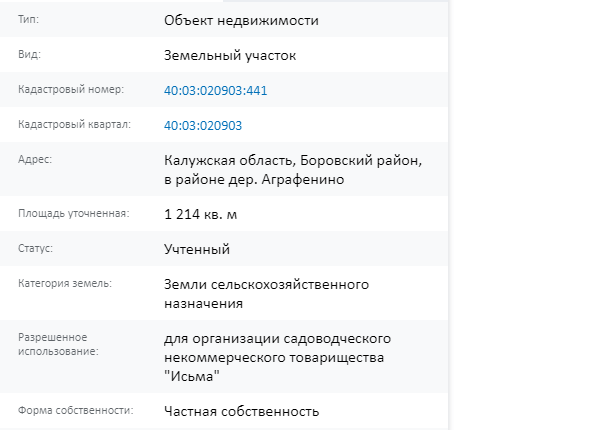Open cadastral quarter link 40:03:020903
Viewport: 597px width, 430px height.
203,126
